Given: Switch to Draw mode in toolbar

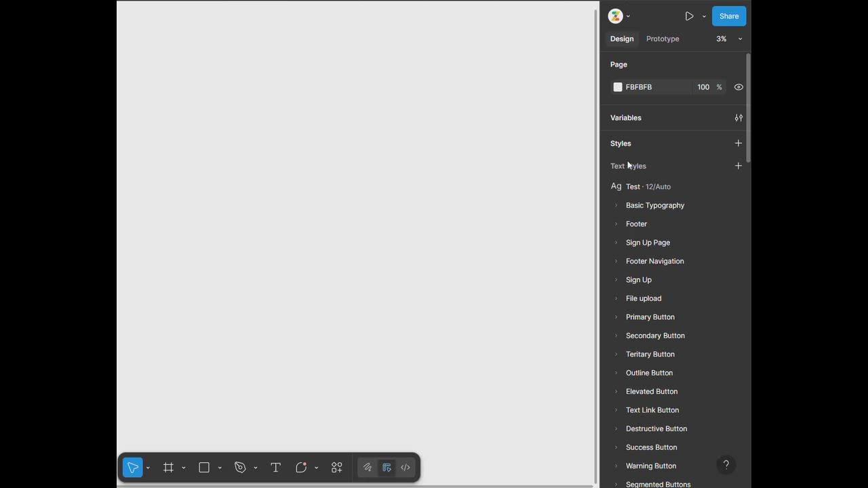Looking at the screenshot, I should pyautogui.click(x=367, y=468).
